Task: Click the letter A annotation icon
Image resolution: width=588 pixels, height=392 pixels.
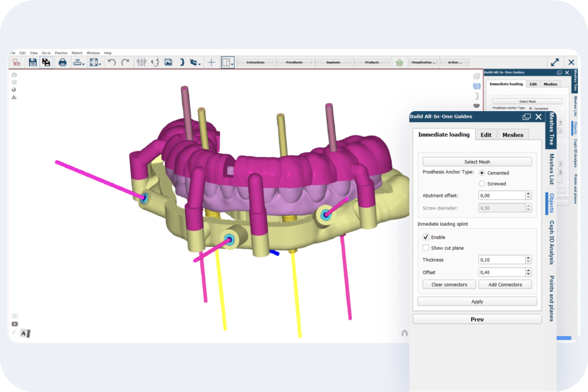Action: [24, 333]
